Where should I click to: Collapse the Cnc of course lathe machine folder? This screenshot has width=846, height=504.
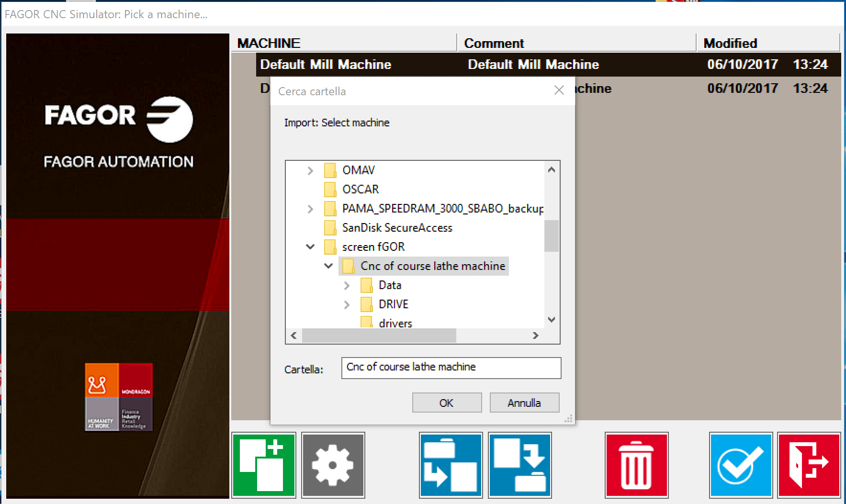click(328, 266)
